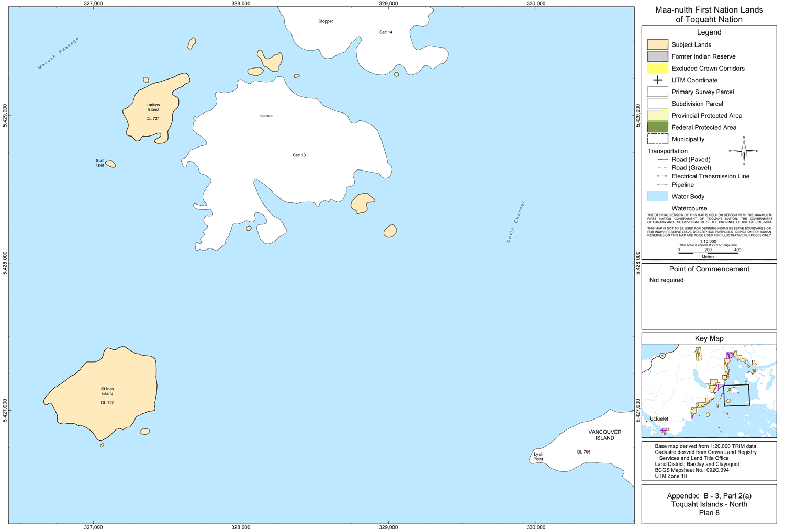Click the black extent rectangle in Key Map

[x=737, y=395]
